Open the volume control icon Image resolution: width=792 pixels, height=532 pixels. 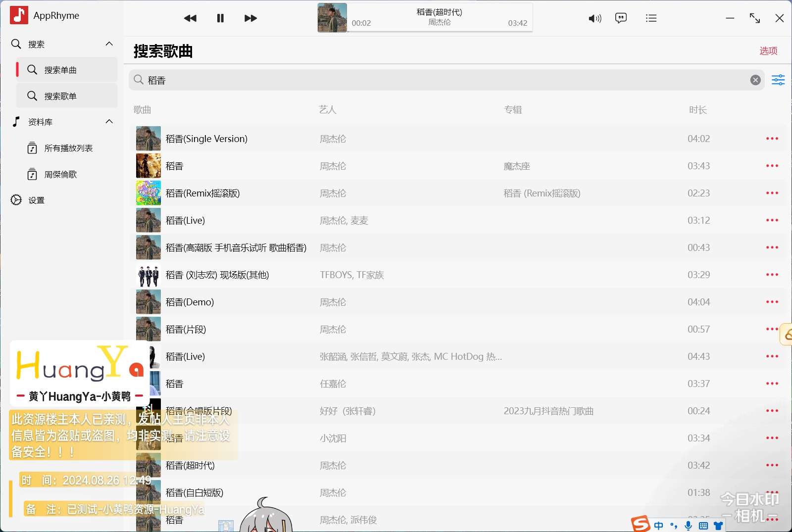(x=594, y=18)
